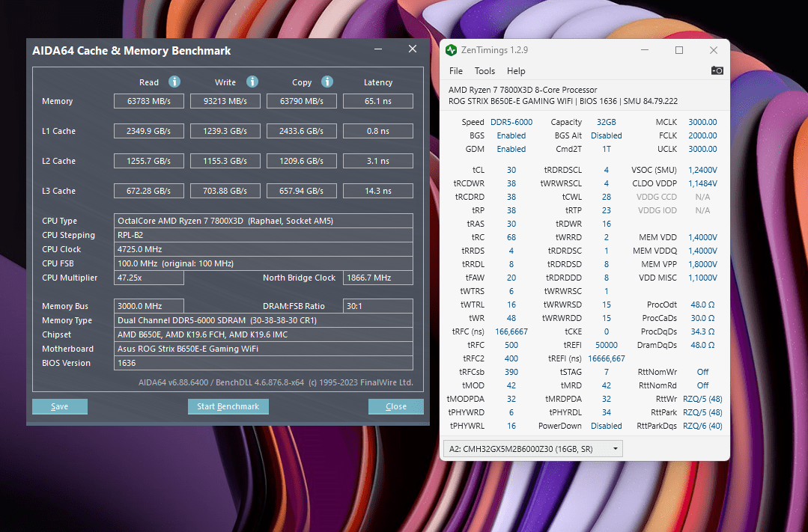Click Chipset field AMD B650E

click(264, 334)
